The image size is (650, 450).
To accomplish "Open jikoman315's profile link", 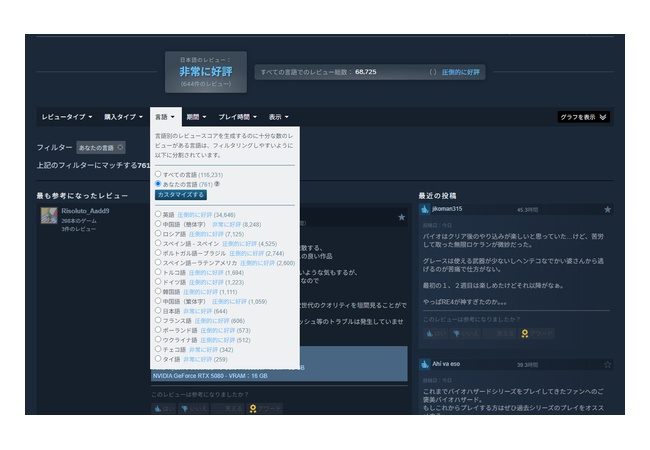I will point(447,209).
